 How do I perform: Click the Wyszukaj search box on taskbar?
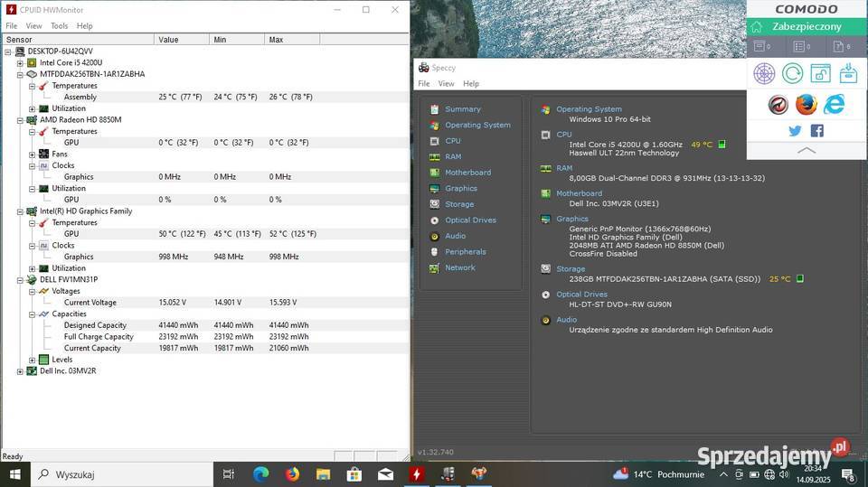(127, 474)
